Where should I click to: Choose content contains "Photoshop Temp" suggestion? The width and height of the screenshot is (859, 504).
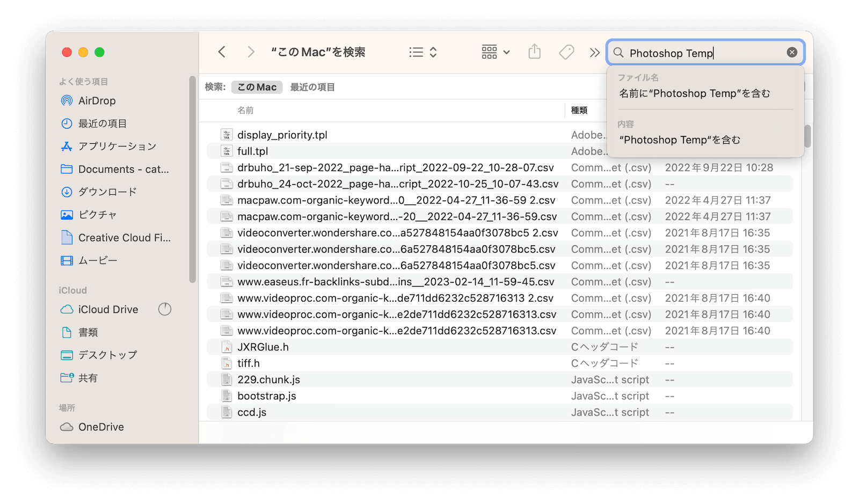click(680, 140)
